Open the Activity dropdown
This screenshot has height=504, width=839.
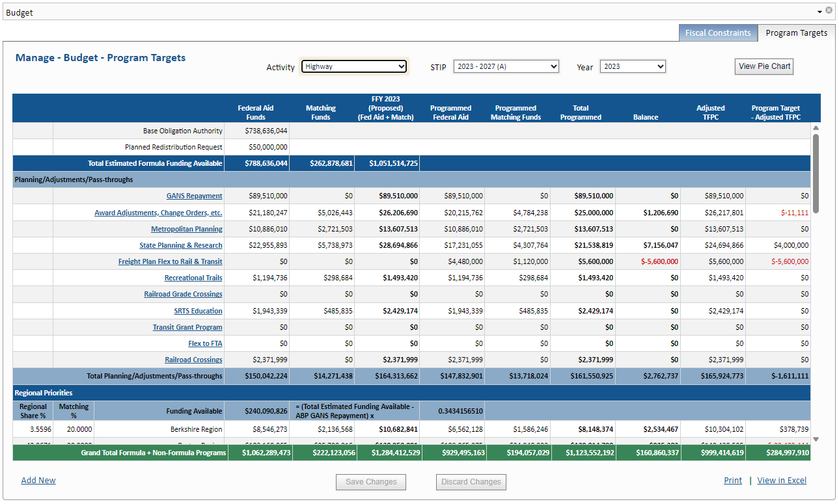[x=354, y=66]
